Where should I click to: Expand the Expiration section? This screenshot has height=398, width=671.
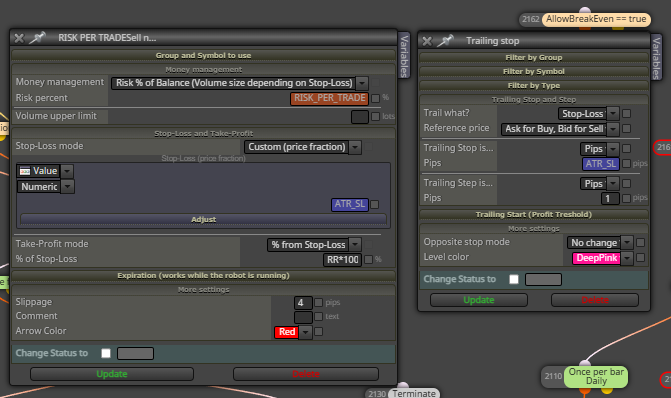[x=203, y=275]
